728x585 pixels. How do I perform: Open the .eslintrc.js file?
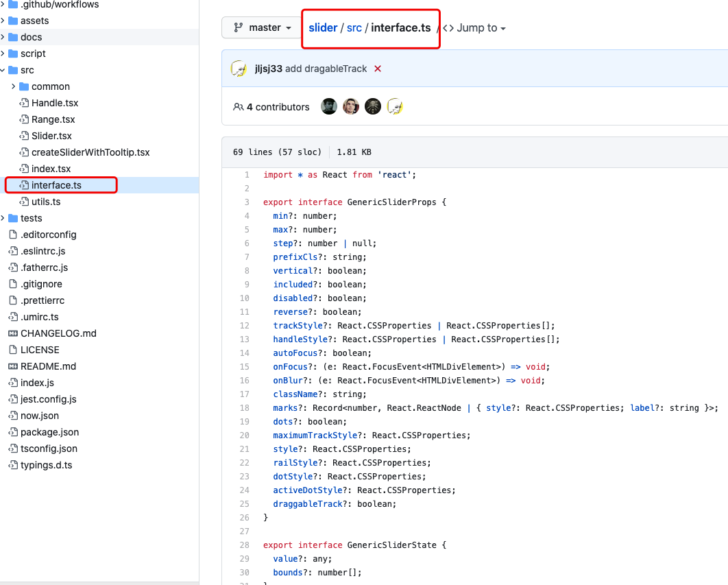click(43, 251)
